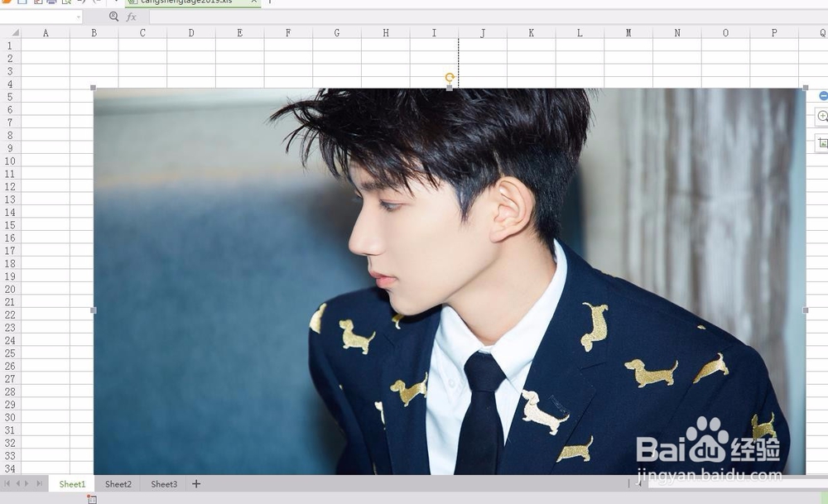Click the image rotation handle
This screenshot has height=504, width=828.
[x=450, y=78]
